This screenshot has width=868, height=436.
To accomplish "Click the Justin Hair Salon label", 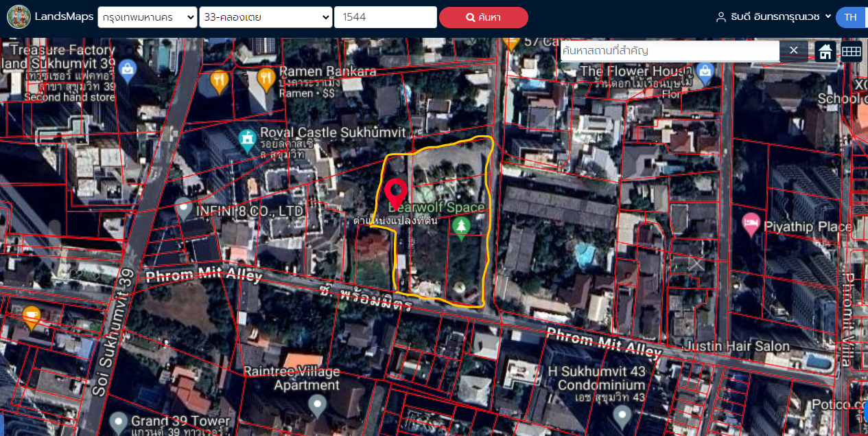I will (x=736, y=346).
